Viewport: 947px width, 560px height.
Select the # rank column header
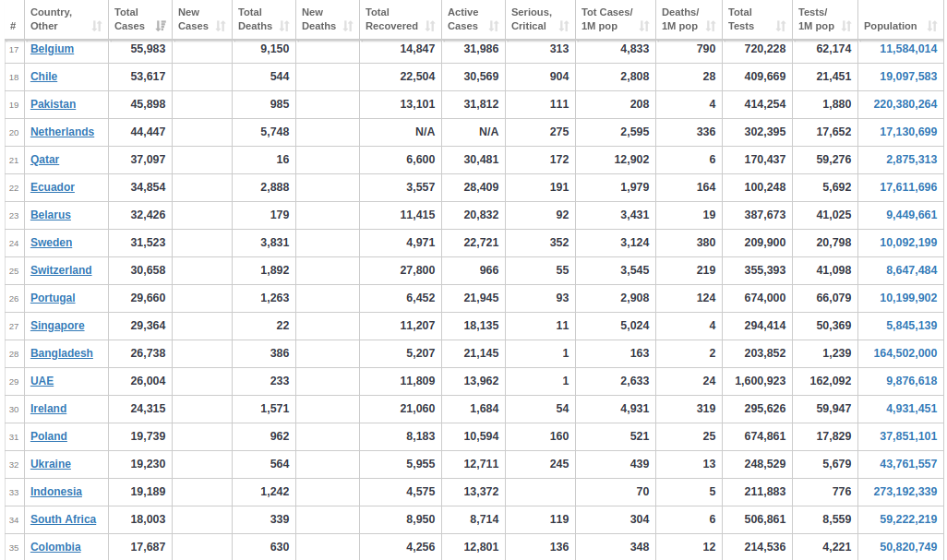[14, 19]
